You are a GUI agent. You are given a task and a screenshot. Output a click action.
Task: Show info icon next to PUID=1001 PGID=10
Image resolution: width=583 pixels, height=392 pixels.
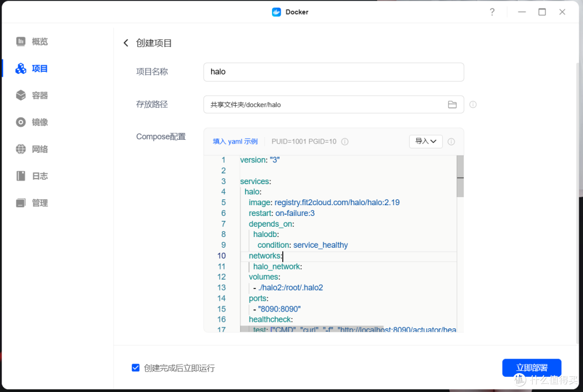pyautogui.click(x=344, y=141)
